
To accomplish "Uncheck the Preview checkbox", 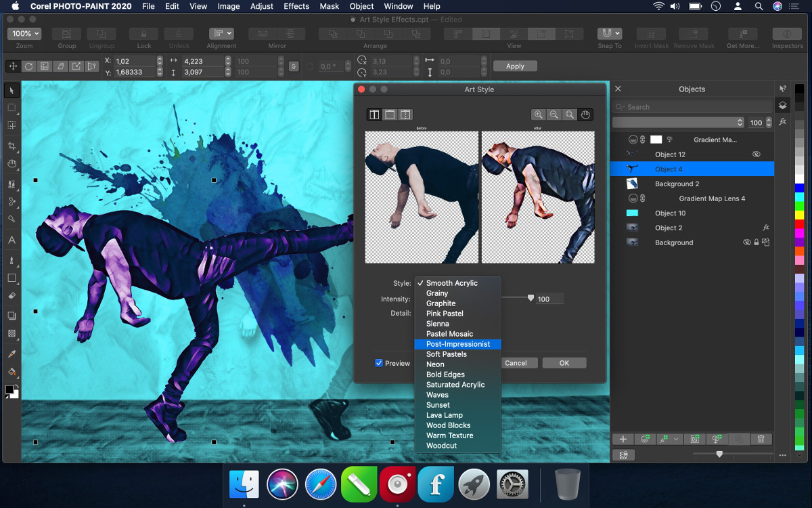I will click(379, 363).
